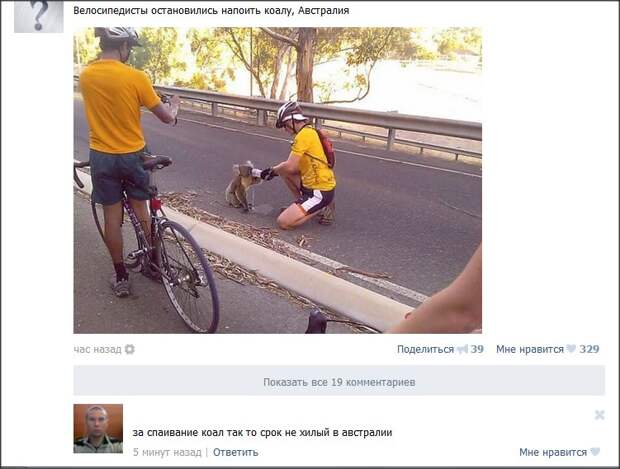This screenshot has width=620, height=469.
Task: Open the comment timestamp 5 минут назад
Action: click(167, 452)
